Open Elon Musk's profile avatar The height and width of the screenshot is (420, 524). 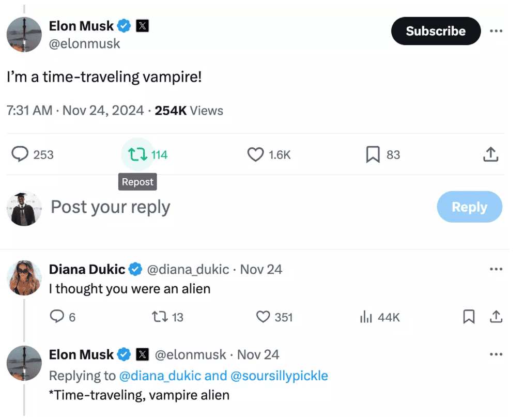coord(24,35)
